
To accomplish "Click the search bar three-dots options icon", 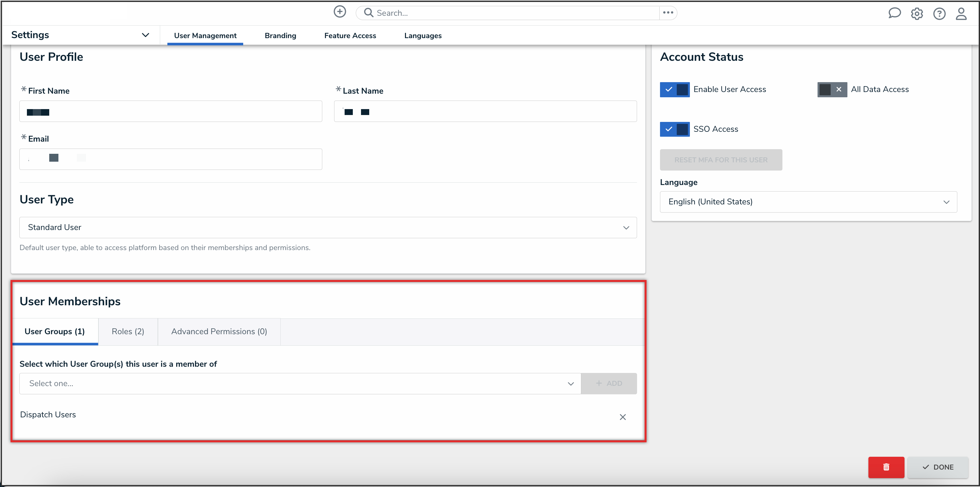I will [668, 13].
